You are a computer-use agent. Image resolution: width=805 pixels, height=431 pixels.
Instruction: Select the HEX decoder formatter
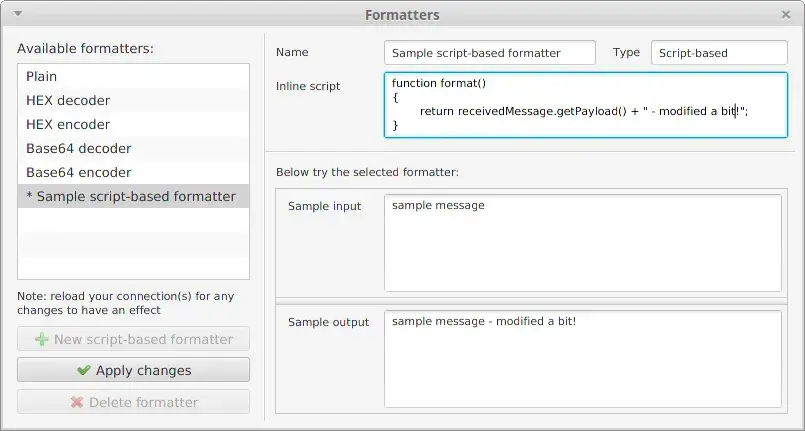tap(133, 101)
